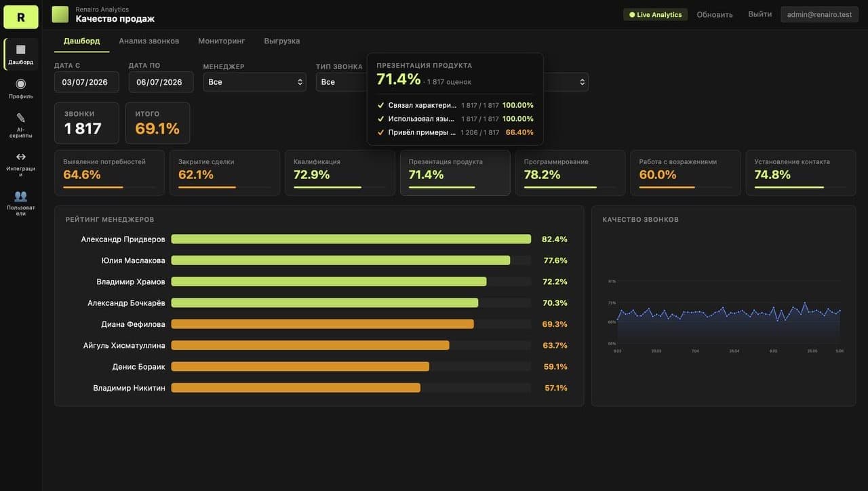Open the Квалификация metric card

(x=340, y=173)
